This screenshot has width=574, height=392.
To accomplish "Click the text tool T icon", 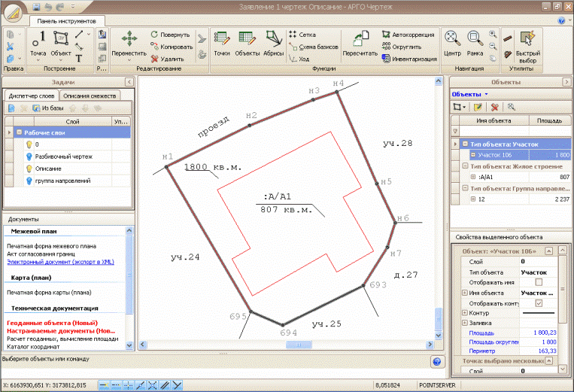I will (x=79, y=58).
